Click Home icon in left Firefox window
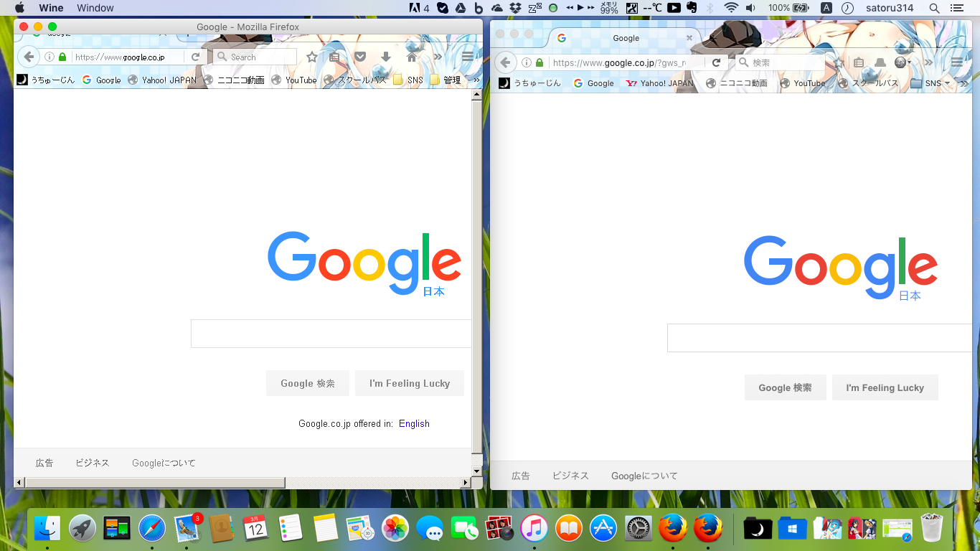This screenshot has width=980, height=551. click(x=412, y=57)
